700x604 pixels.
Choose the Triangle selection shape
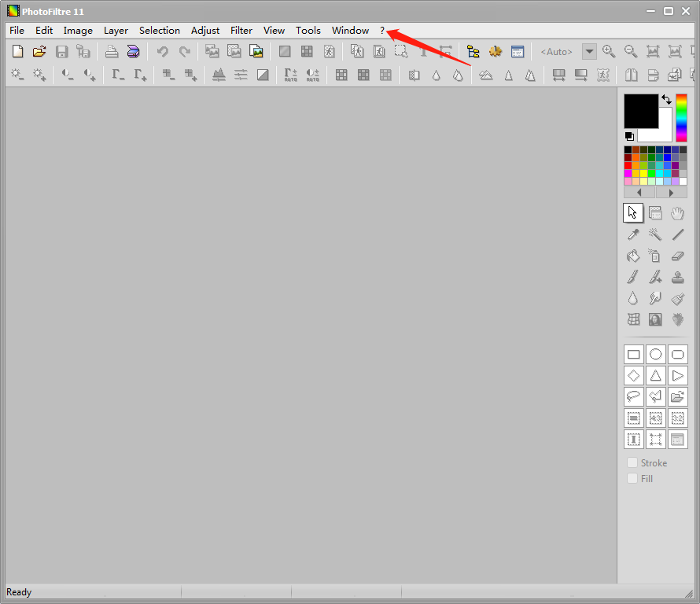coord(655,376)
